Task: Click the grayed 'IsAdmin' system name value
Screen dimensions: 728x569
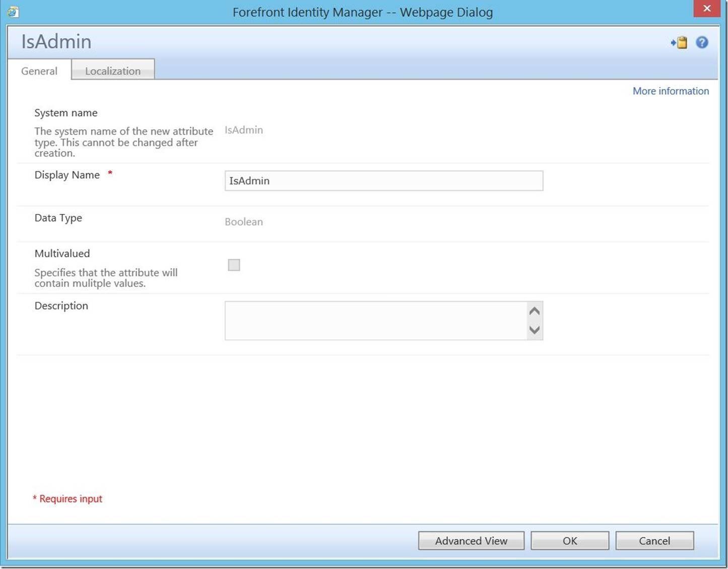Action: 244,130
